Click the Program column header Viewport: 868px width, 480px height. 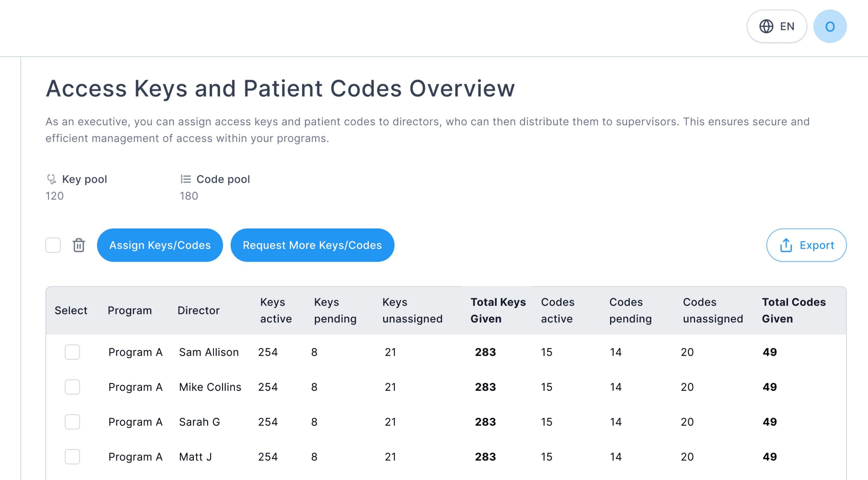click(130, 311)
